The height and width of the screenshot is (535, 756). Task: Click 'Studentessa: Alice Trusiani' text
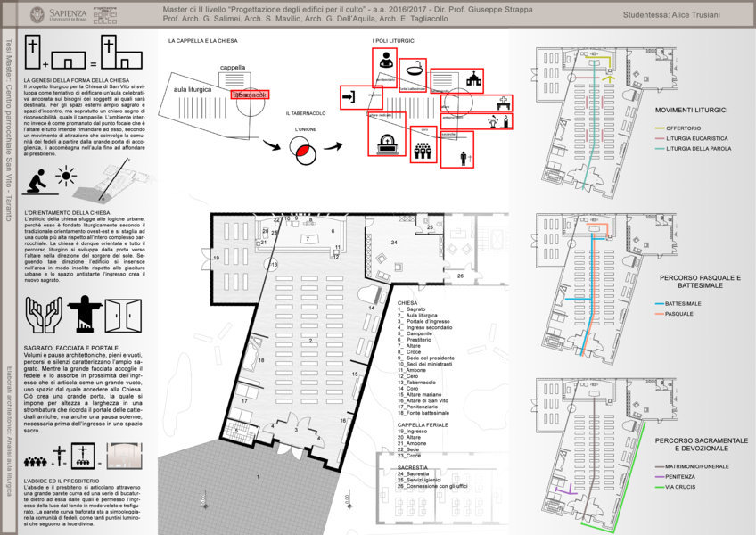(671, 15)
